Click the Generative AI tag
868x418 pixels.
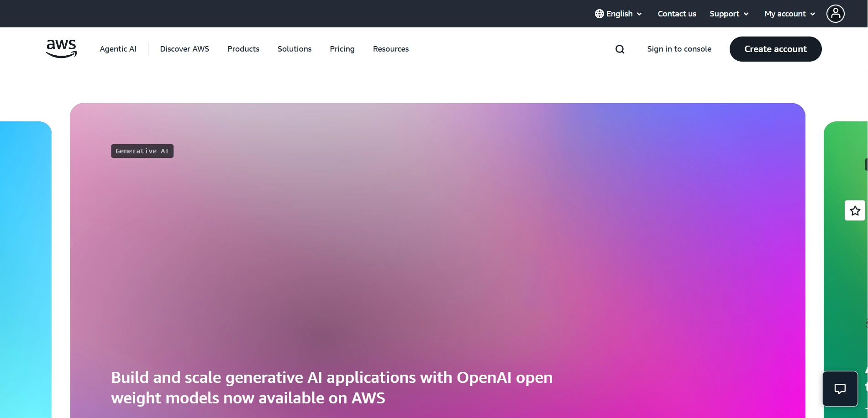click(142, 151)
